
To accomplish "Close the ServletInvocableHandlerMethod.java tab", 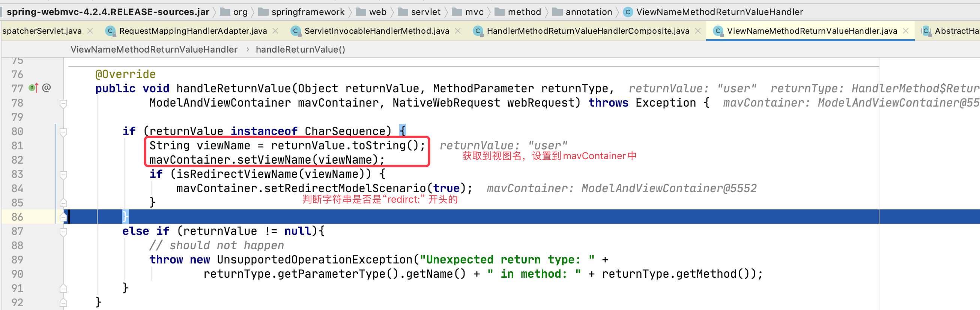I will click(458, 31).
